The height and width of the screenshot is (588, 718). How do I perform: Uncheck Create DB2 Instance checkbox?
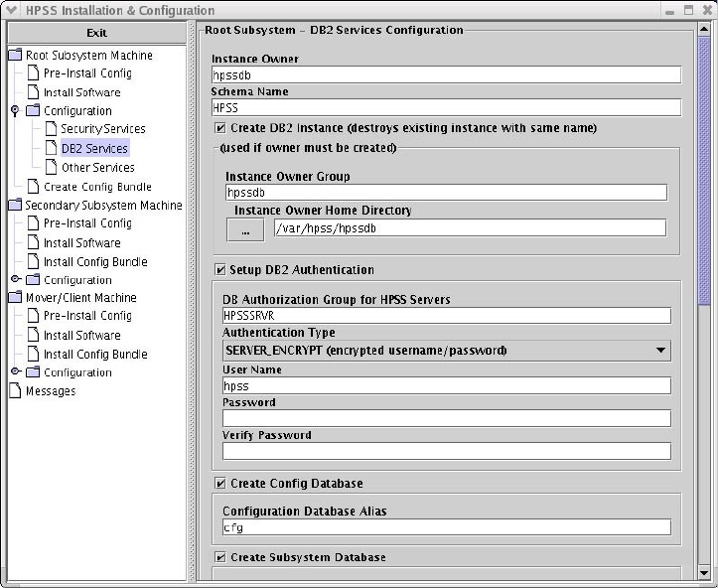pyautogui.click(x=220, y=128)
